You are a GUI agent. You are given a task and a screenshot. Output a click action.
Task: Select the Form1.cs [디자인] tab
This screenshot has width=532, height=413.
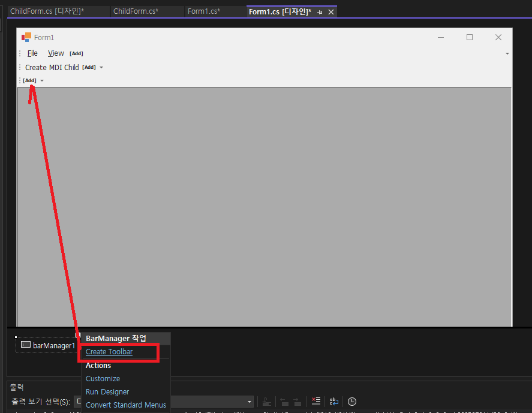(x=280, y=12)
